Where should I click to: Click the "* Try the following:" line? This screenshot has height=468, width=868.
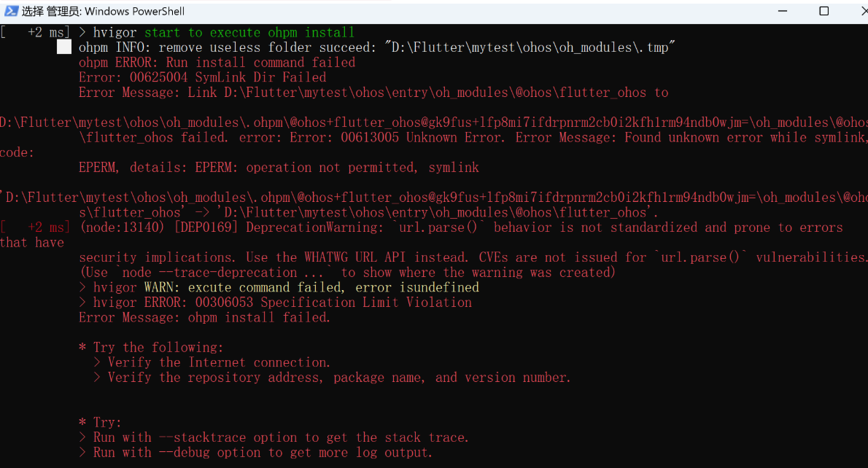pos(151,348)
